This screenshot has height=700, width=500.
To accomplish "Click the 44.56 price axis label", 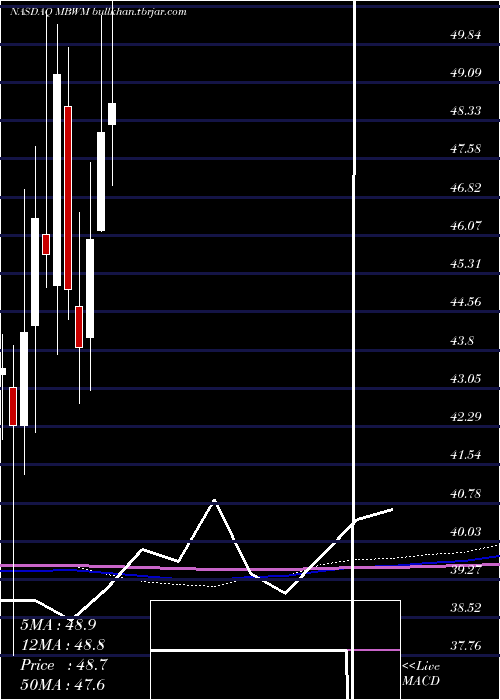I will coord(466,302).
